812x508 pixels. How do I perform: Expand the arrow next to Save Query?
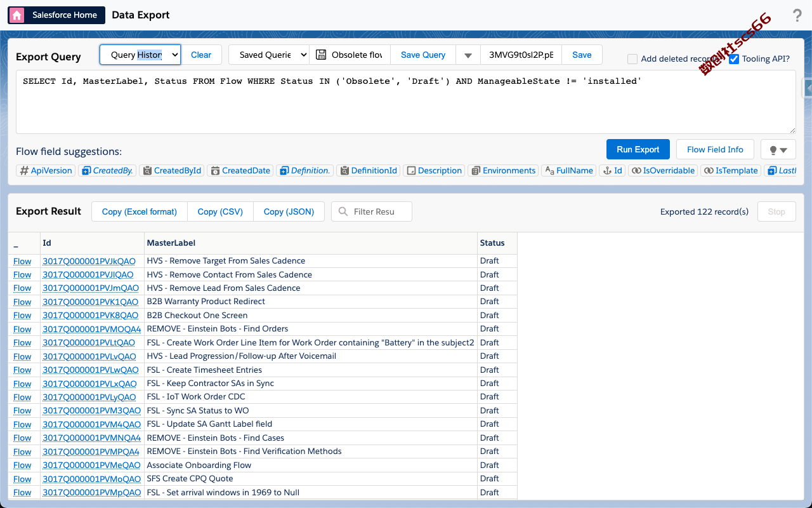tap(468, 55)
